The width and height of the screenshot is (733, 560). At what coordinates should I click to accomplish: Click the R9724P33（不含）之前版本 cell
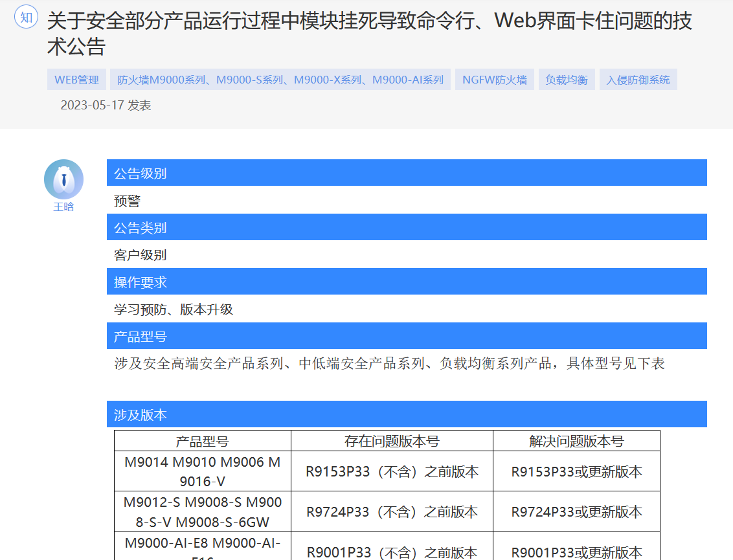click(x=392, y=511)
